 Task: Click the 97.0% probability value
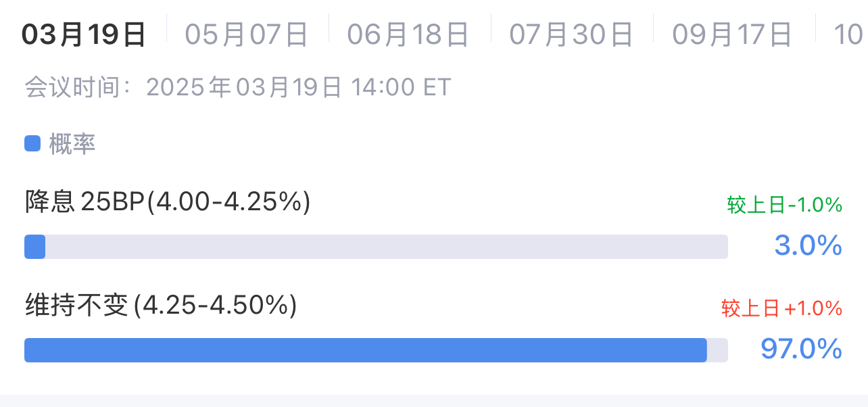pyautogui.click(x=802, y=350)
